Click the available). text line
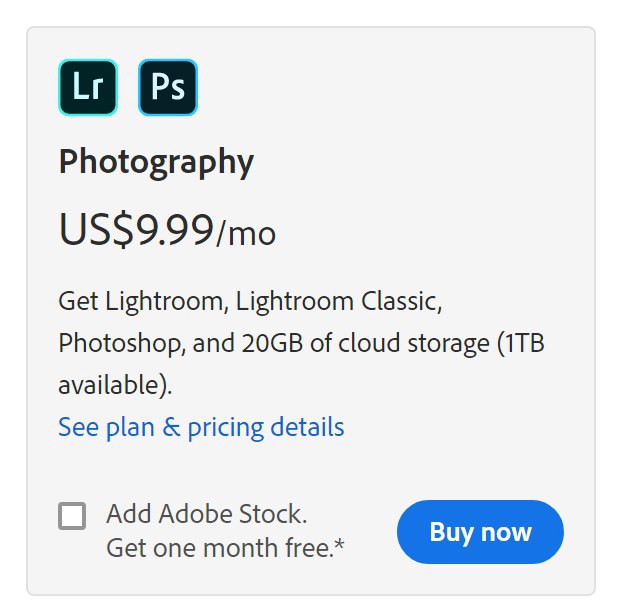 point(115,385)
